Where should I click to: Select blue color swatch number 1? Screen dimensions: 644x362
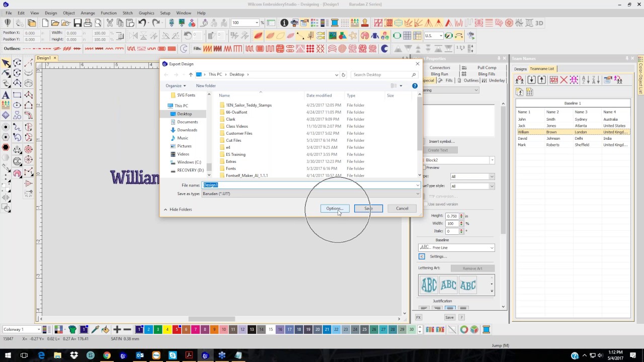tap(139, 329)
